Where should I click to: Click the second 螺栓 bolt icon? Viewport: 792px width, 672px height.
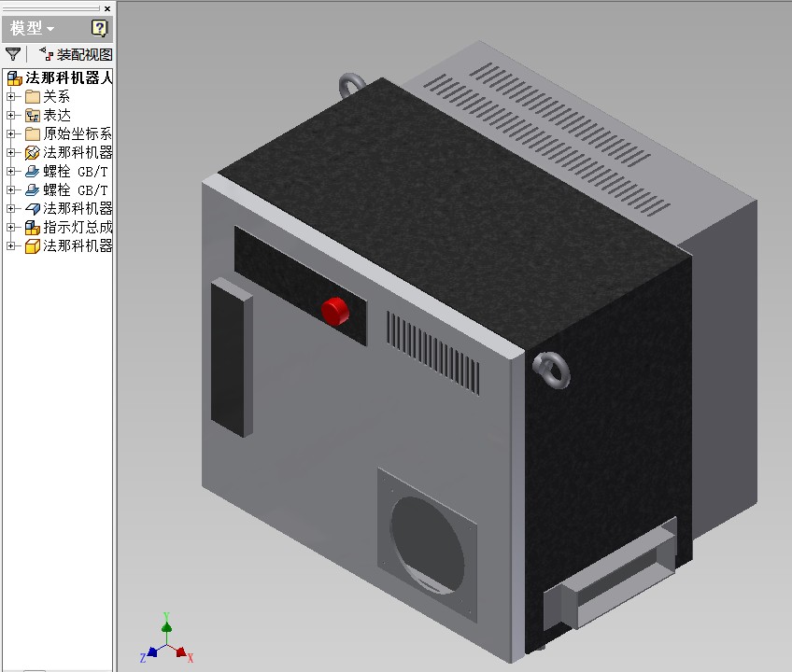click(x=33, y=189)
